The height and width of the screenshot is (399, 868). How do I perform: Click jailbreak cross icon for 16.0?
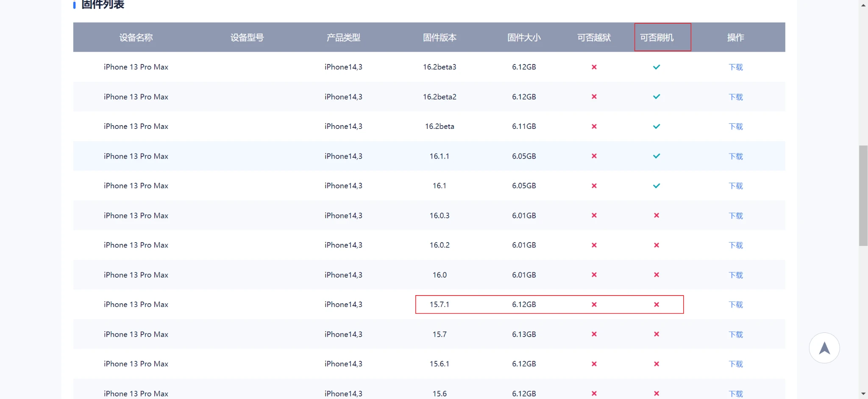(x=594, y=275)
